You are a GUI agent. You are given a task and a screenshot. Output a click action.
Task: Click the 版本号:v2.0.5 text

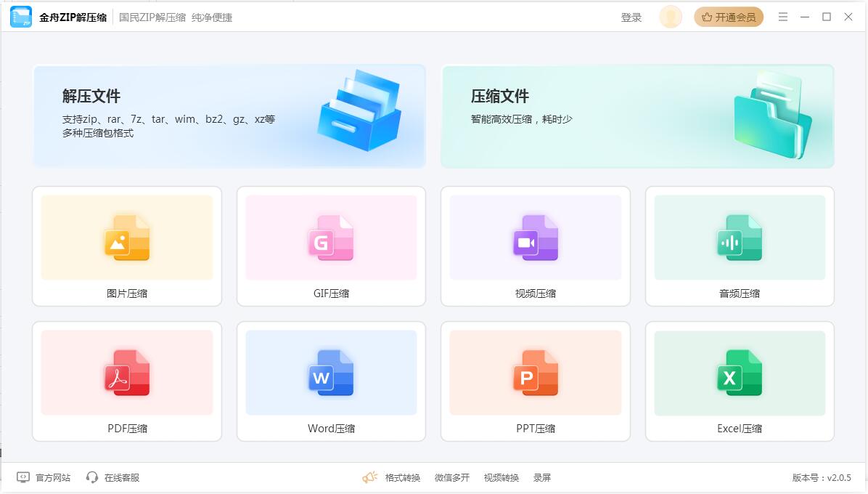coord(822,477)
